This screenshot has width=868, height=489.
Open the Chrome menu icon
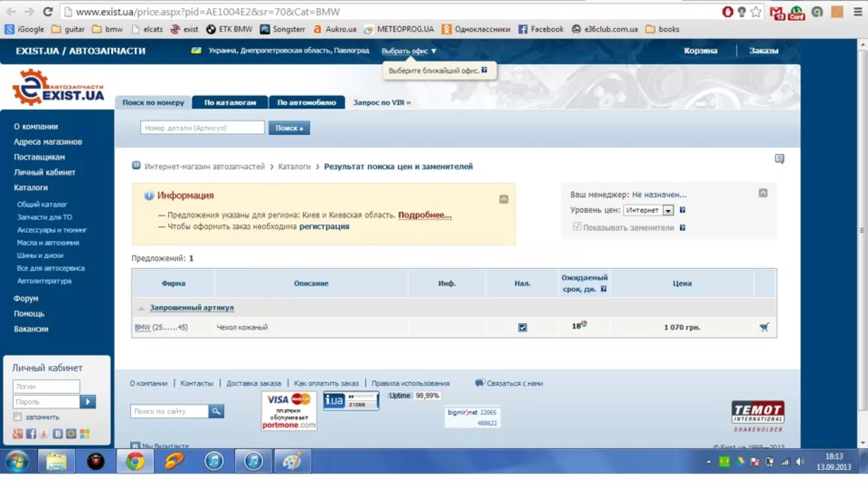pos(858,11)
